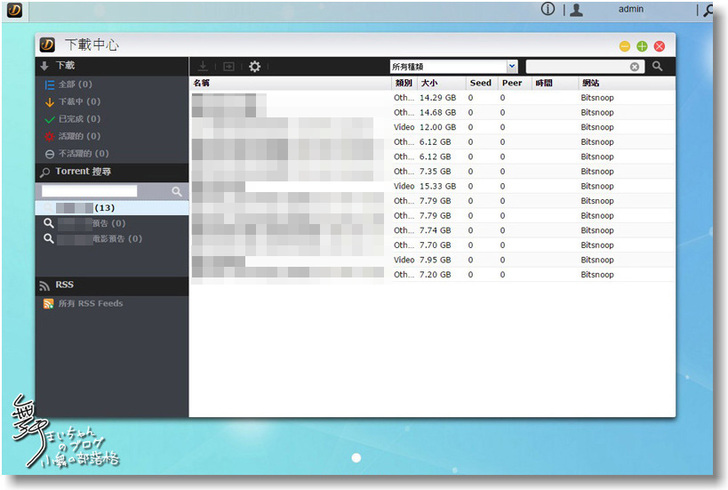Clear the toolbar search field with the X

point(635,67)
